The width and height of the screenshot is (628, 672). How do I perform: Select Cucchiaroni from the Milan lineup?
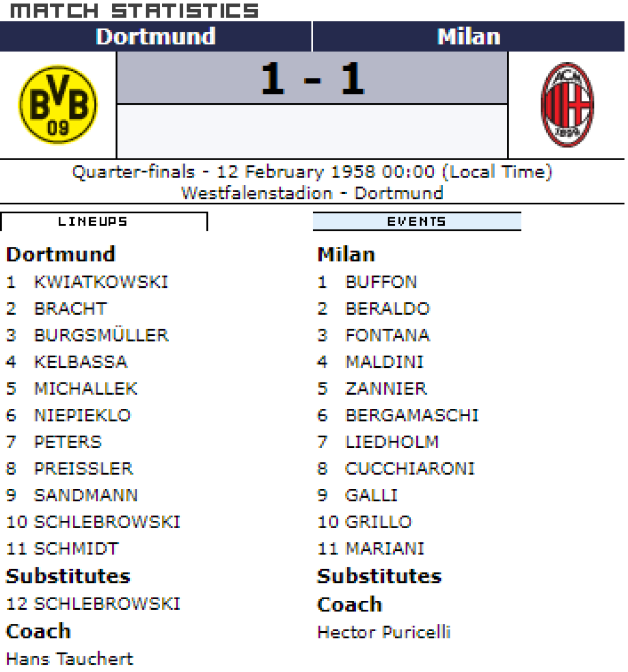(x=410, y=468)
